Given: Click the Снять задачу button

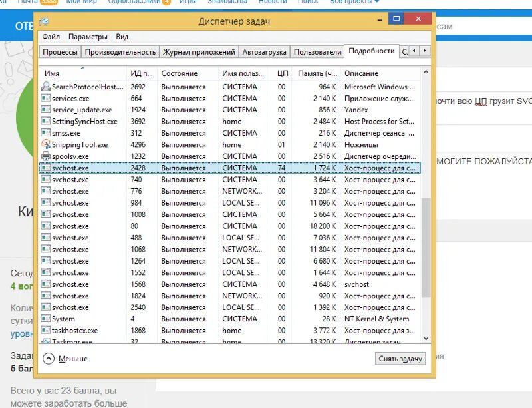Looking at the screenshot, I should tap(400, 359).
